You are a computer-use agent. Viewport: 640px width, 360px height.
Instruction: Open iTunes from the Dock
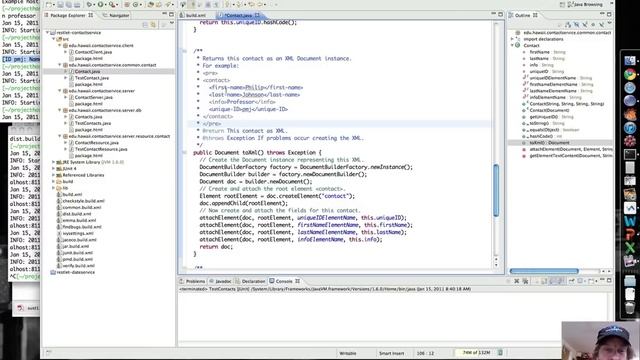[x=630, y=128]
